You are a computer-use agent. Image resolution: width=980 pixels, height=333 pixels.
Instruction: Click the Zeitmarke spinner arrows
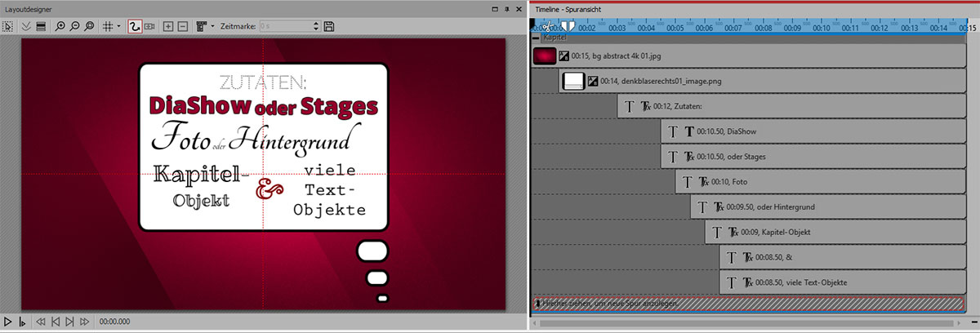tap(316, 26)
